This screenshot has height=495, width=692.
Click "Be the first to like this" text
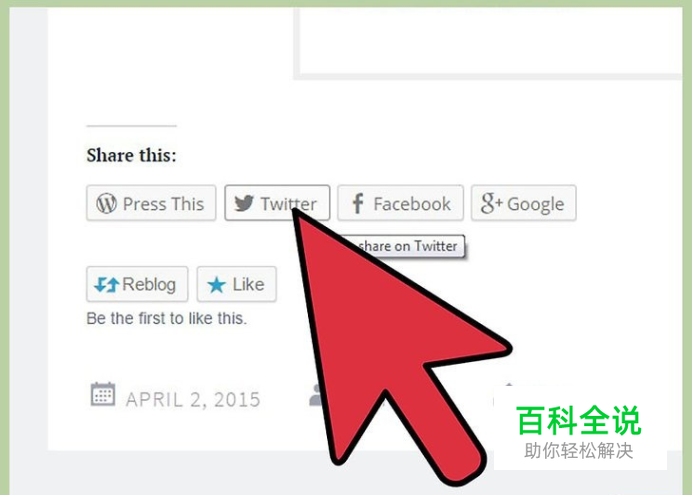point(166,318)
